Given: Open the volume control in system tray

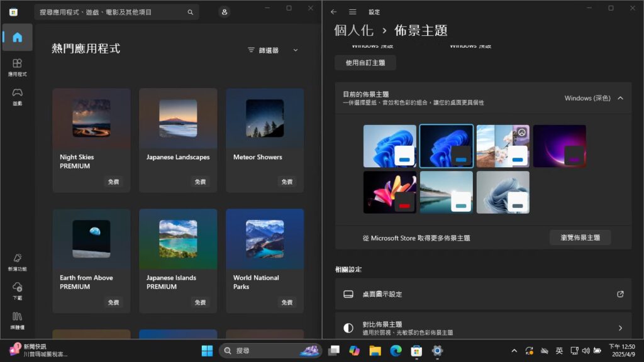Looking at the screenshot, I should coord(586,351).
